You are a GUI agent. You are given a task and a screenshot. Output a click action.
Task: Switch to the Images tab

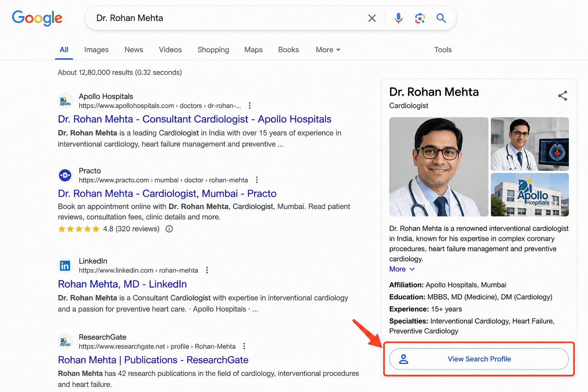click(x=96, y=50)
